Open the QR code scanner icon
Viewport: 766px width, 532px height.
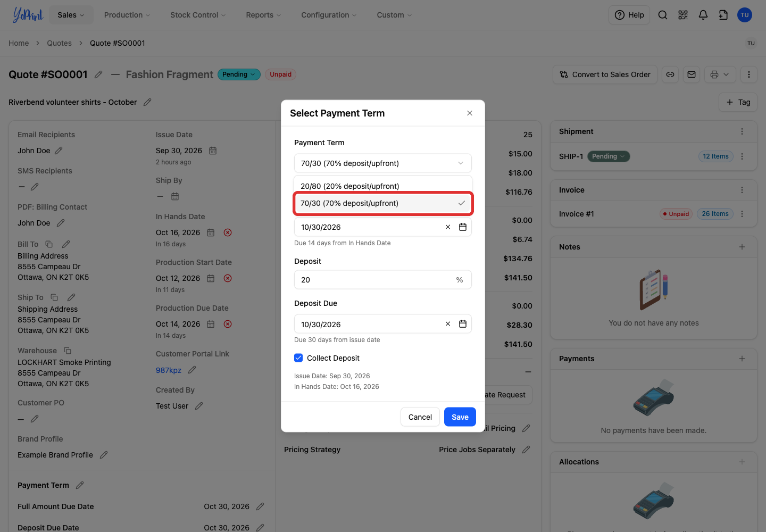(x=683, y=15)
